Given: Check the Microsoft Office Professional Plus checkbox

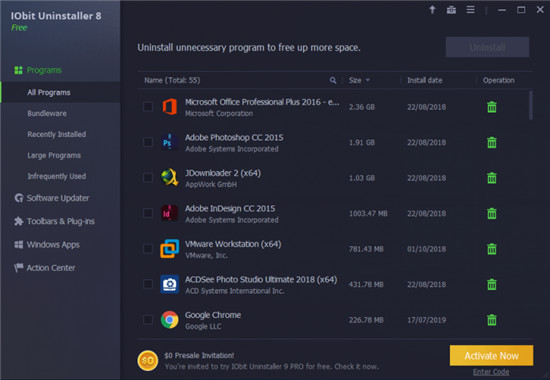Looking at the screenshot, I should (x=148, y=106).
